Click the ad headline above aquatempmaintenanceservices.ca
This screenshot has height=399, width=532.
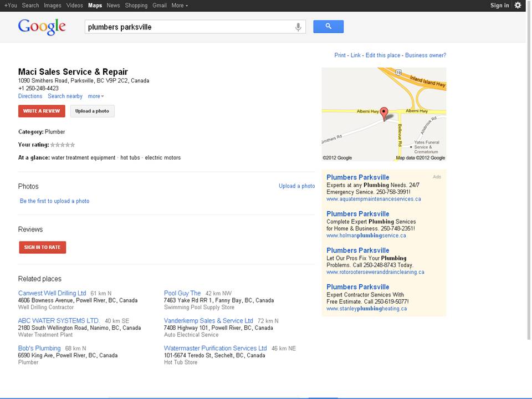[357, 177]
